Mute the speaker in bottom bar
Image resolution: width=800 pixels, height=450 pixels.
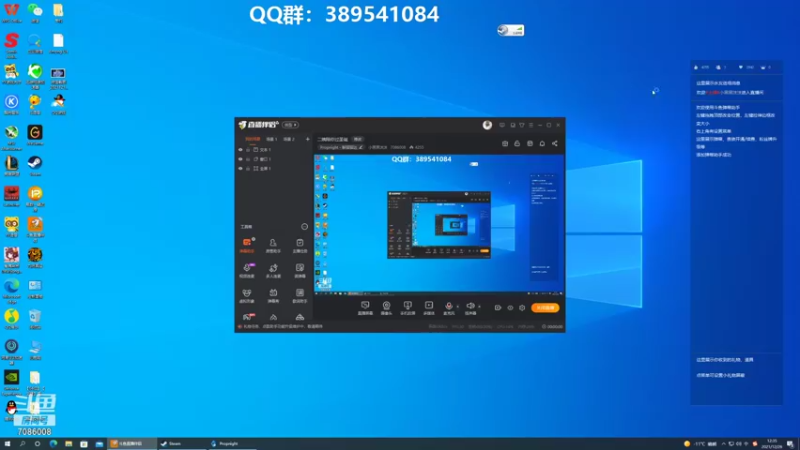pos(470,308)
